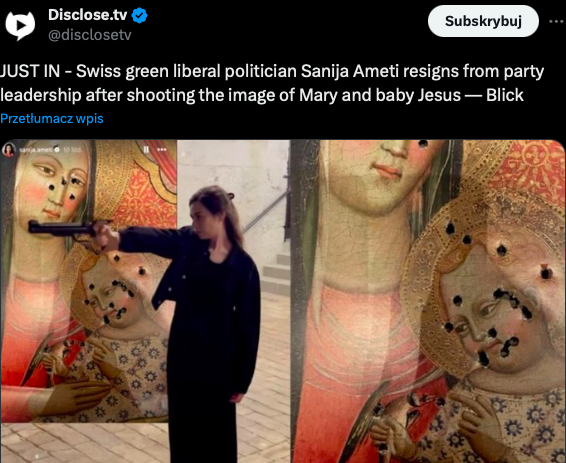Click the word Blick ending the post text
Image resolution: width=566 pixels, height=463 pixels.
pos(505,95)
